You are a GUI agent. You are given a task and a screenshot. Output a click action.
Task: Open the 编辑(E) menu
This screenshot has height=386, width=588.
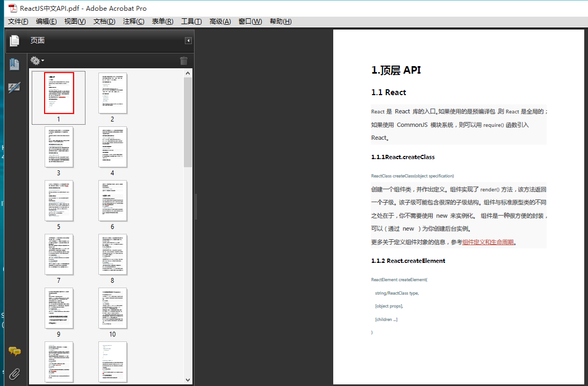tap(47, 22)
